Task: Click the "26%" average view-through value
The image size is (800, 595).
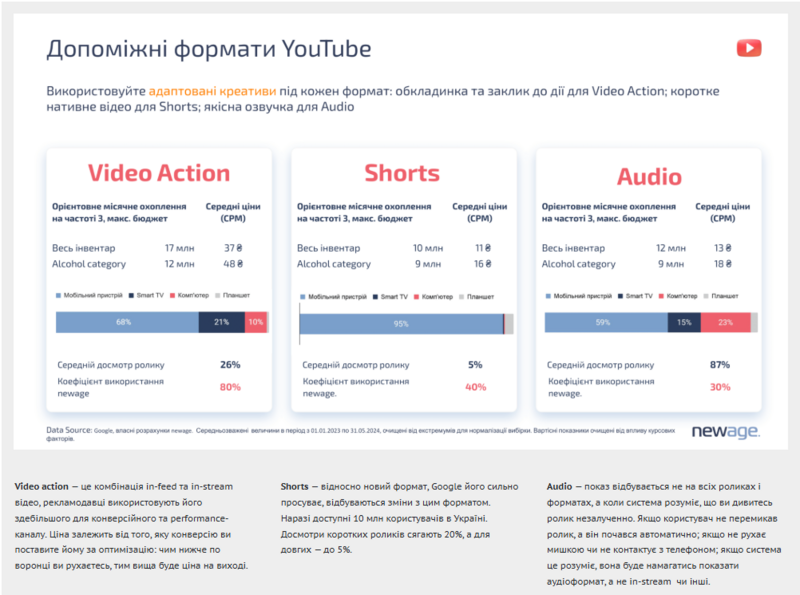Action: pyautogui.click(x=230, y=365)
